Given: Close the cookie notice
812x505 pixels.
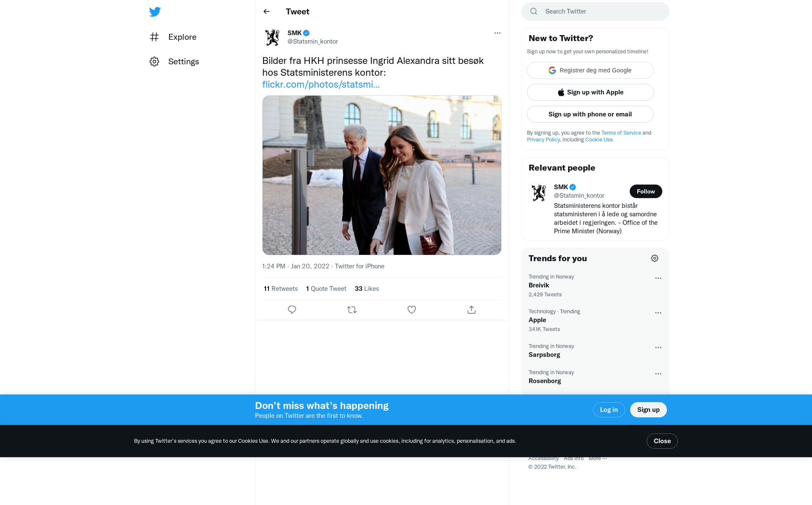Looking at the screenshot, I should coord(662,441).
